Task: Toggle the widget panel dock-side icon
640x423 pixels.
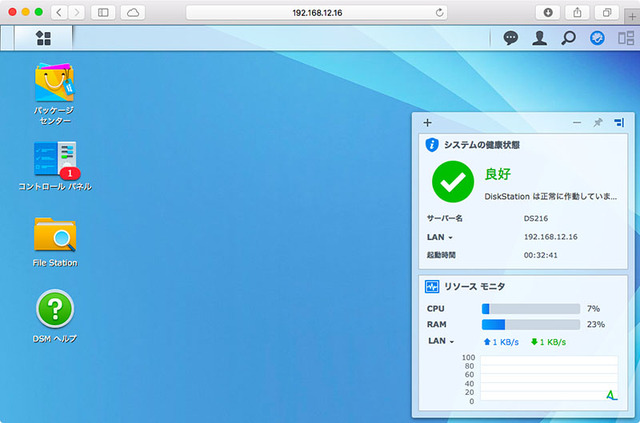Action: [x=619, y=122]
